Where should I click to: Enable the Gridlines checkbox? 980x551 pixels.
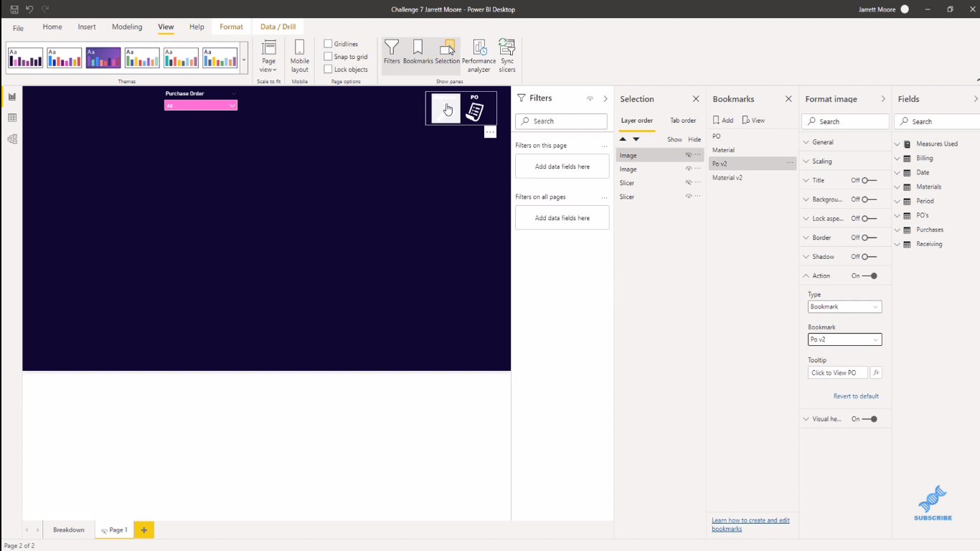328,44
